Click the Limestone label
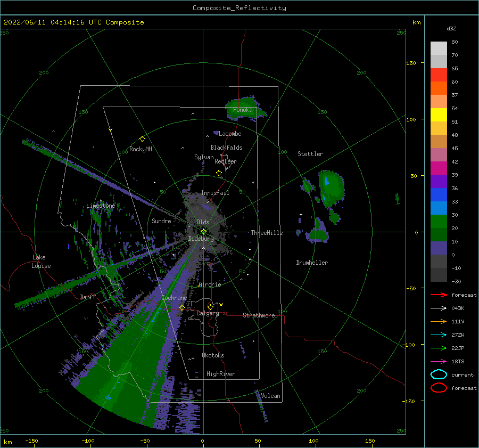Screen dimensions: 479x448 tap(101, 206)
